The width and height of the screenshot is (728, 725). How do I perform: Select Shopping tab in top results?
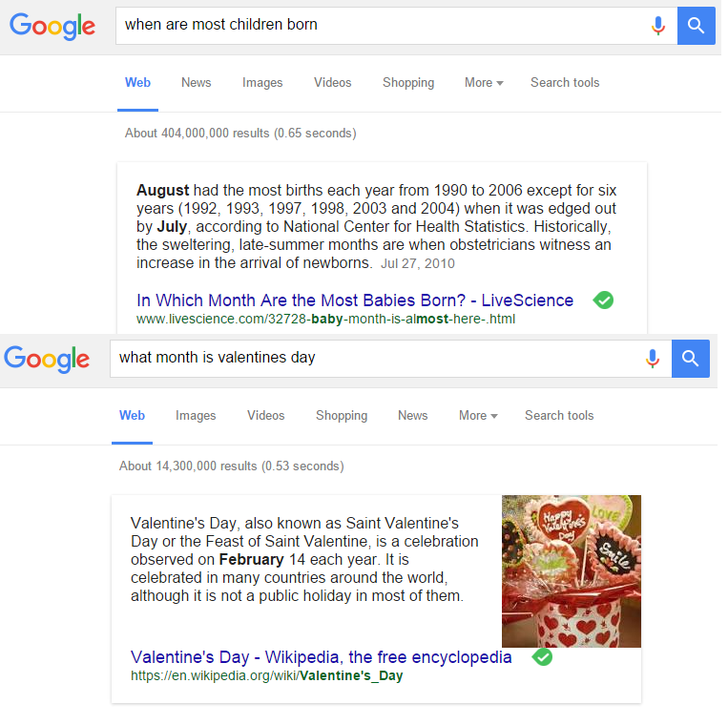point(408,83)
